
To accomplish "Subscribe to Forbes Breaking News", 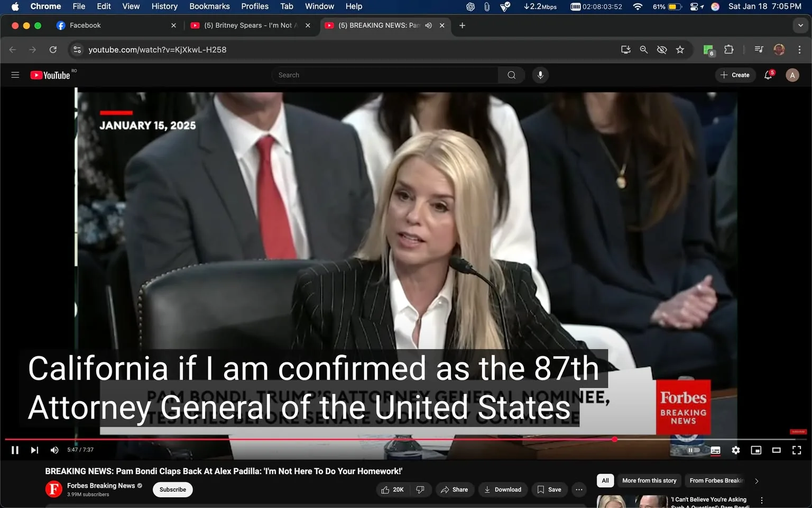I will [x=172, y=489].
